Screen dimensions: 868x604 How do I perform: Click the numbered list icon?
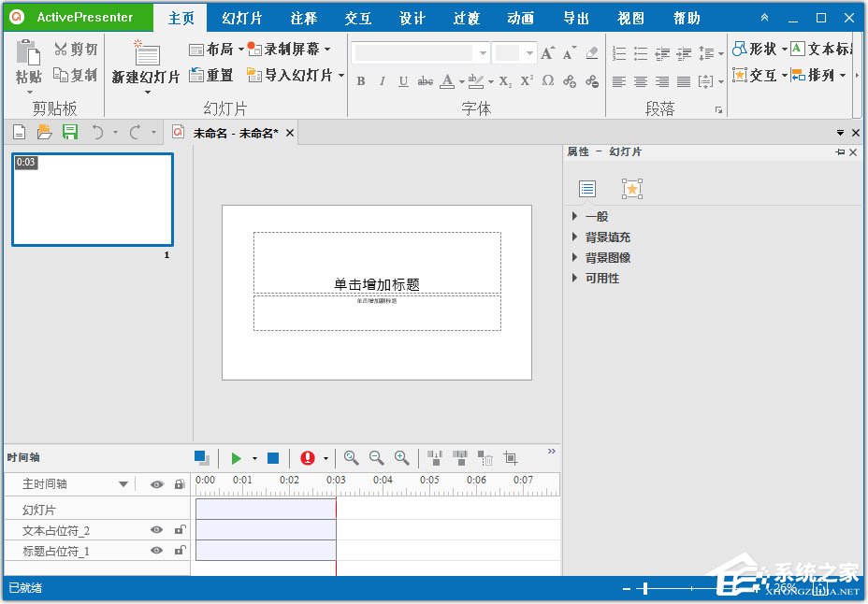pos(619,53)
